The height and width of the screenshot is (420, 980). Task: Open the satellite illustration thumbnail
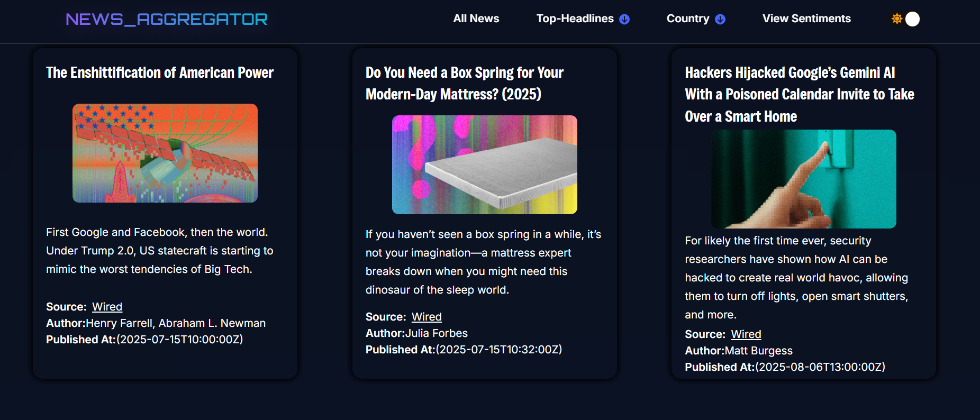point(165,153)
